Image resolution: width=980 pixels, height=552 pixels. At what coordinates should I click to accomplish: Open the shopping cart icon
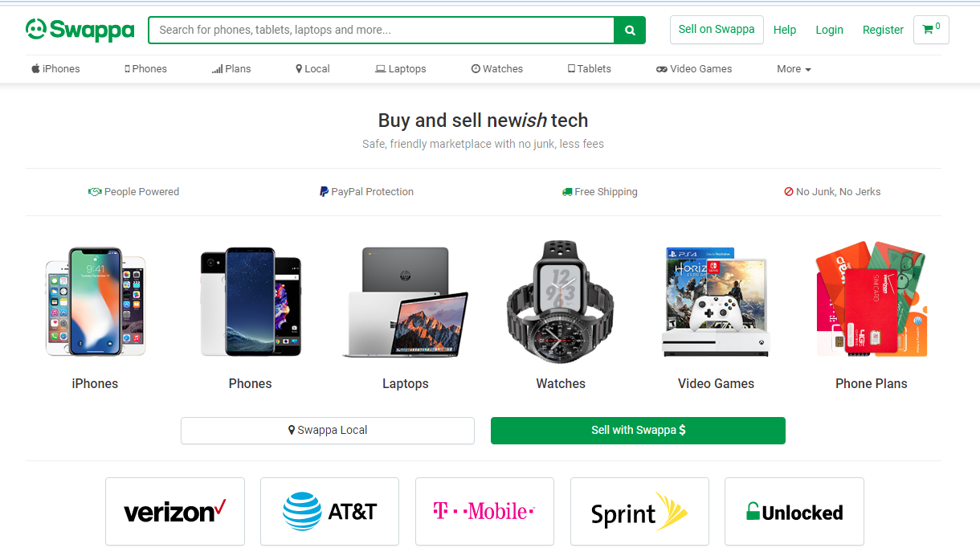click(x=930, y=30)
